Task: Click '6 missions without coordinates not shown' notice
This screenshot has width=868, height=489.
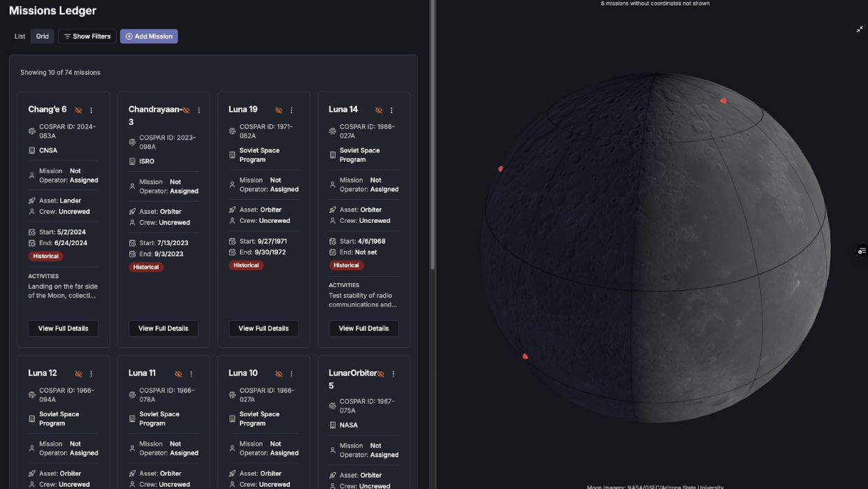Action: [x=655, y=3]
